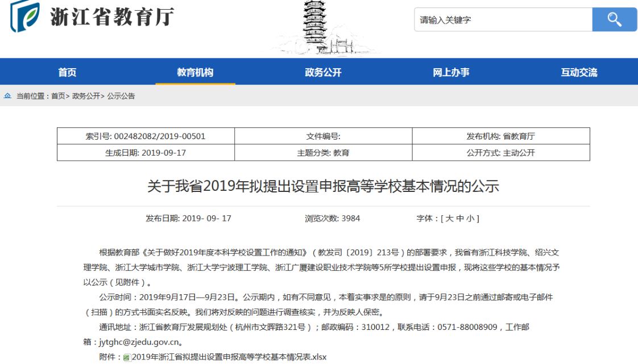Viewport: 638px width, 364px height.
Task: Click the 索引号 table cell
Action: 145,136
